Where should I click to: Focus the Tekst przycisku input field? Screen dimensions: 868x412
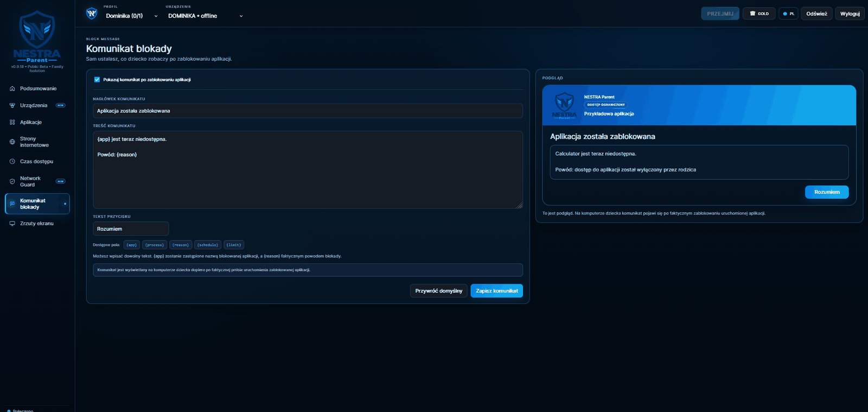[x=131, y=229]
